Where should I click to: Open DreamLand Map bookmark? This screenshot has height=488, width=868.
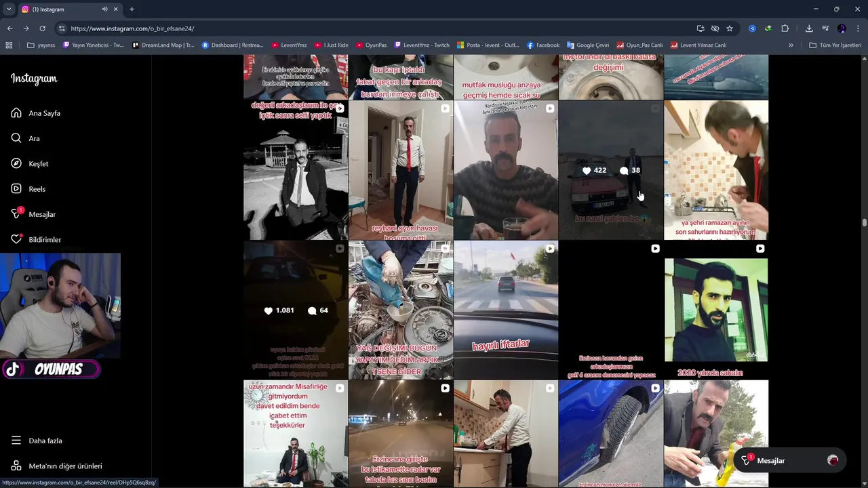point(163,45)
